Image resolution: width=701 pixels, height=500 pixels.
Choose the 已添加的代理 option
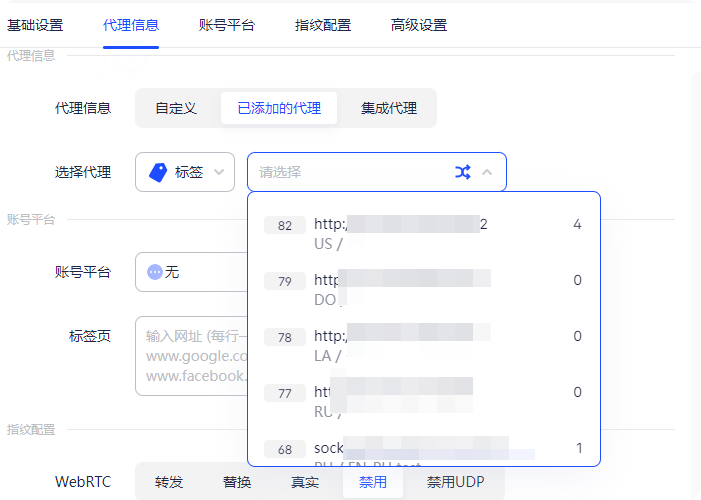(279, 108)
